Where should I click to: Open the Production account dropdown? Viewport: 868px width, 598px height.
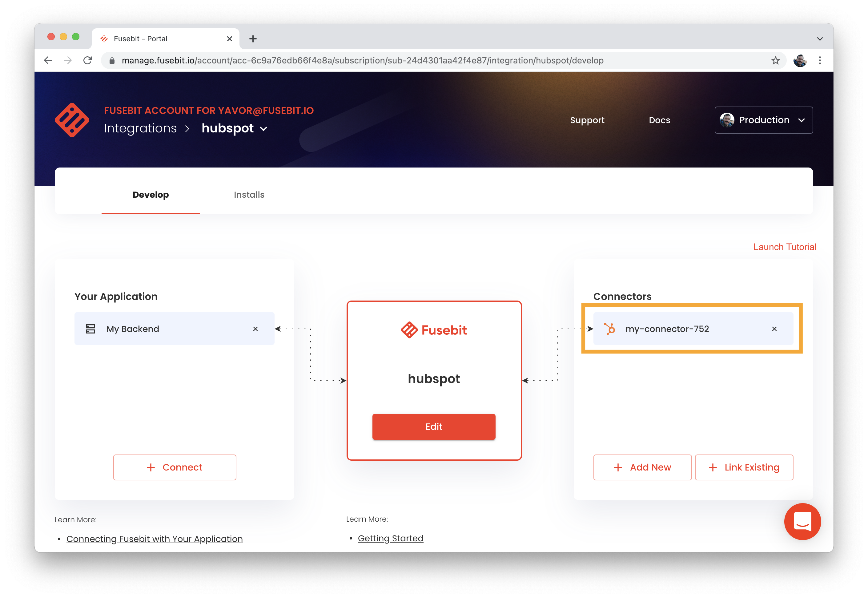[764, 120]
